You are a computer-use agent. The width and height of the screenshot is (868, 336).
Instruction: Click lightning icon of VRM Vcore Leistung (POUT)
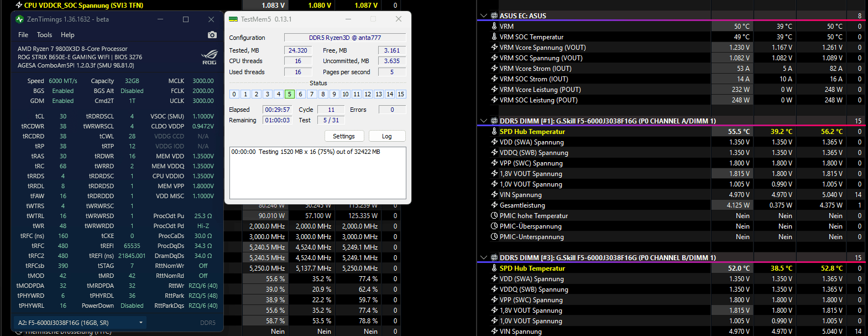[x=494, y=89]
